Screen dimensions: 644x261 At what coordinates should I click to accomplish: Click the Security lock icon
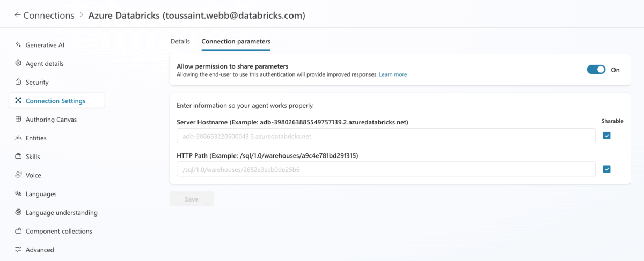[18, 82]
